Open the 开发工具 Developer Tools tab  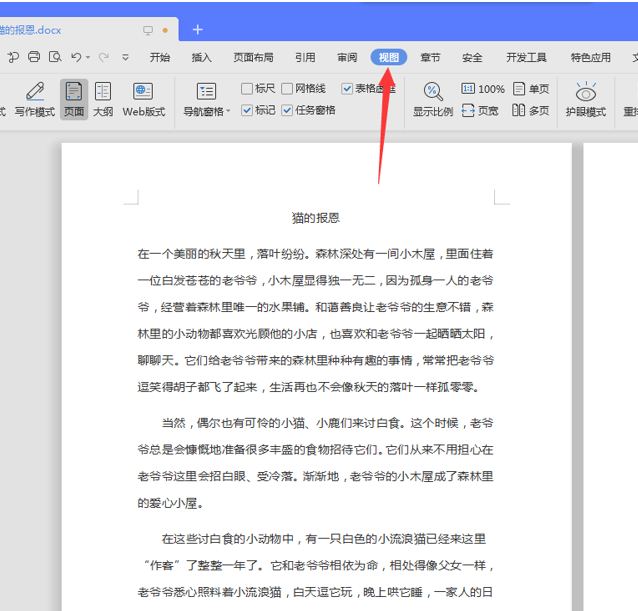[x=526, y=57]
